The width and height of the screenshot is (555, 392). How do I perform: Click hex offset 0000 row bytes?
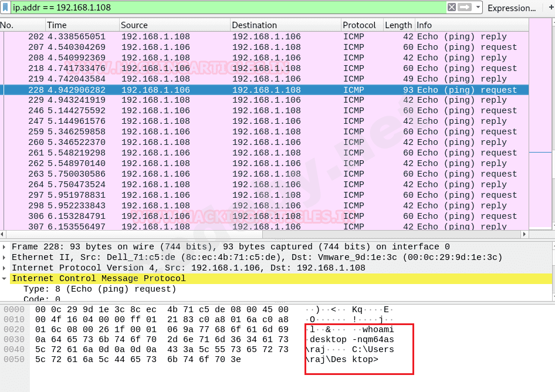tap(162, 309)
